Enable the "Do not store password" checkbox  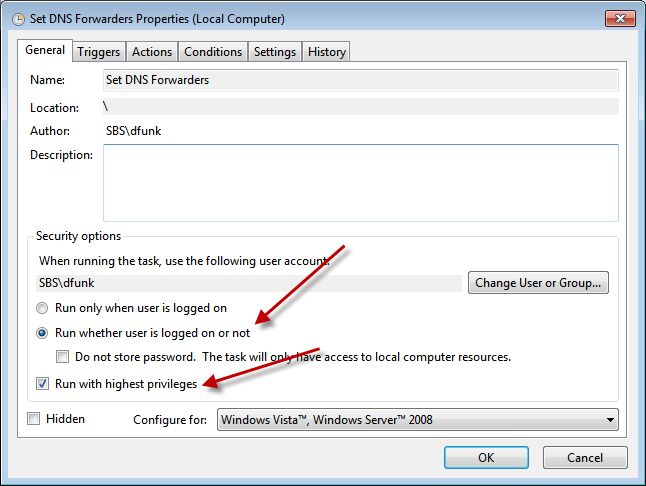click(x=63, y=357)
